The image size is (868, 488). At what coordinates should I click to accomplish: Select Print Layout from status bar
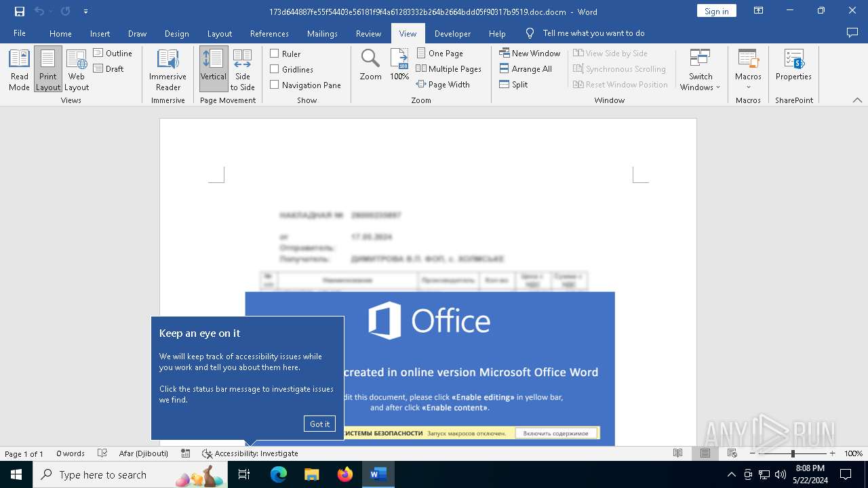[x=705, y=453]
